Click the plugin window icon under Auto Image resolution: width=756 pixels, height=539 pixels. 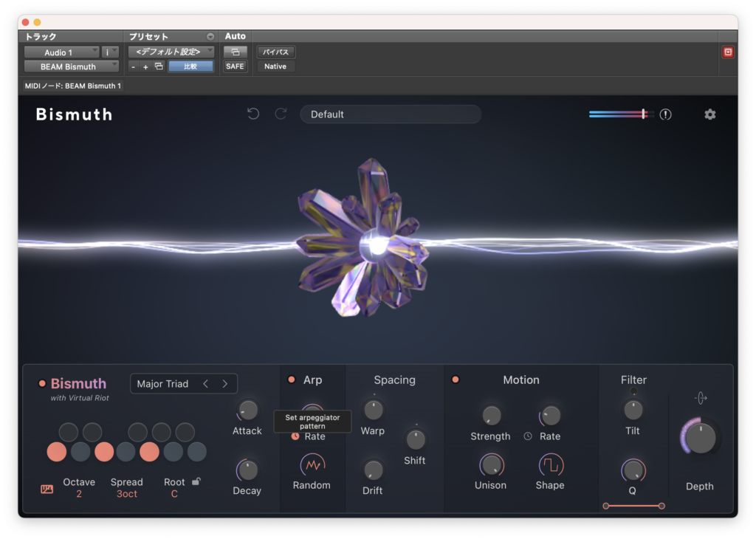pyautogui.click(x=236, y=52)
